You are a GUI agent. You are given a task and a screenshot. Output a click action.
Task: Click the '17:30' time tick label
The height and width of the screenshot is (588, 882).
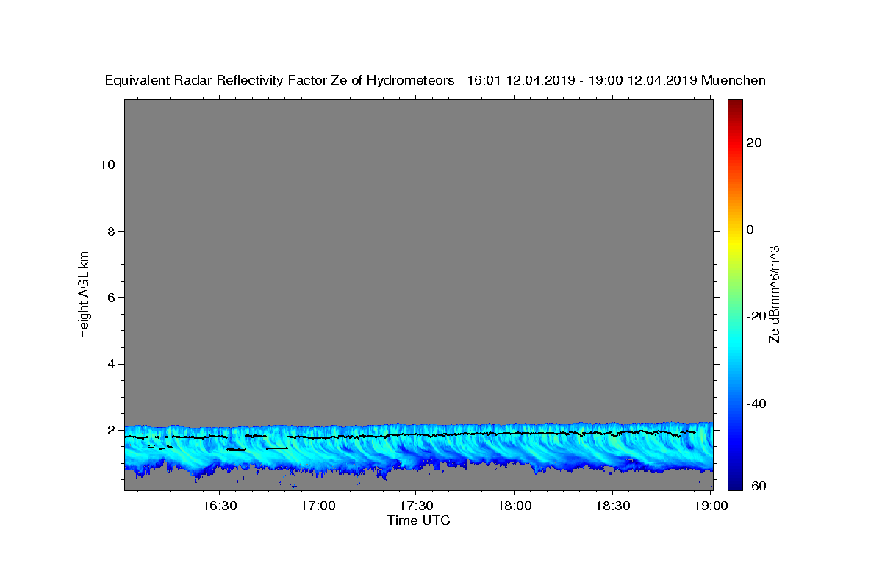pyautogui.click(x=416, y=506)
